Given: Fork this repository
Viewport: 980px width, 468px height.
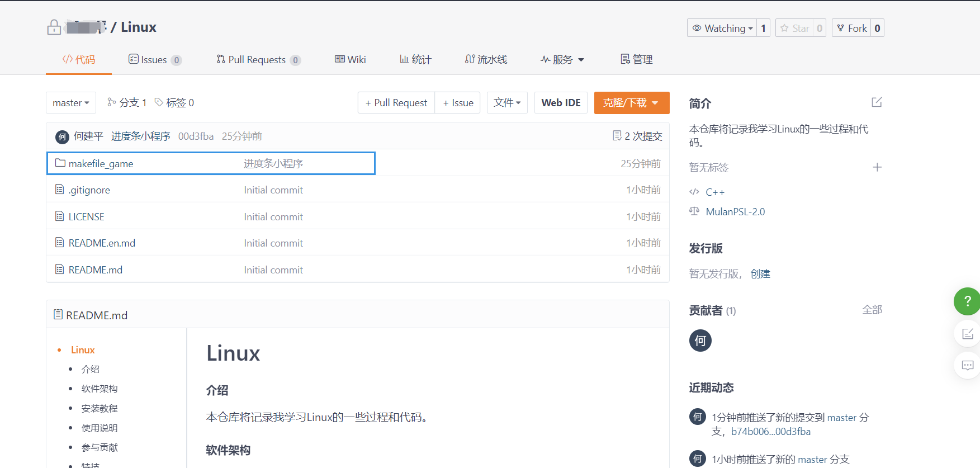Looking at the screenshot, I should coord(851,28).
